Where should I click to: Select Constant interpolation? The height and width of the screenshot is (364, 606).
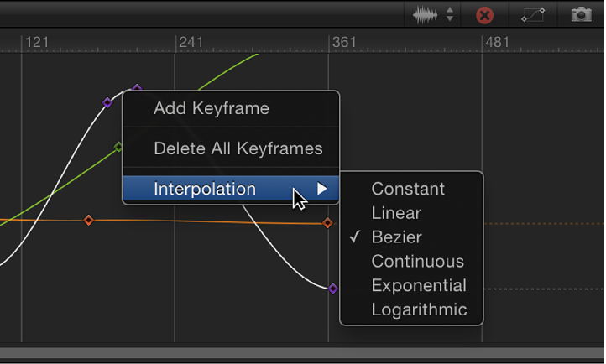408,189
